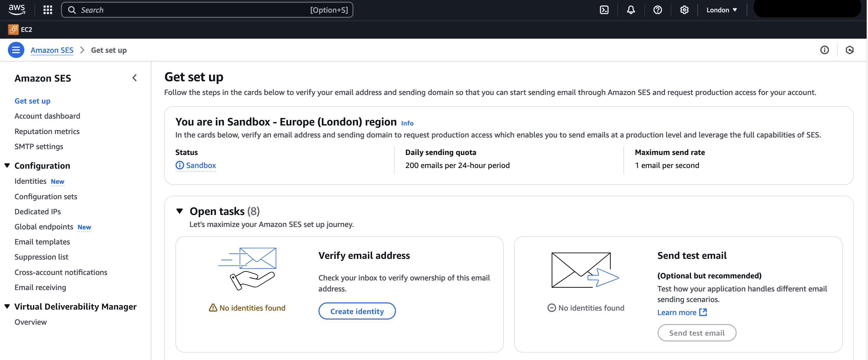Click the '1 email per second' value
Viewport: 868px width, 360px height.
(x=667, y=165)
